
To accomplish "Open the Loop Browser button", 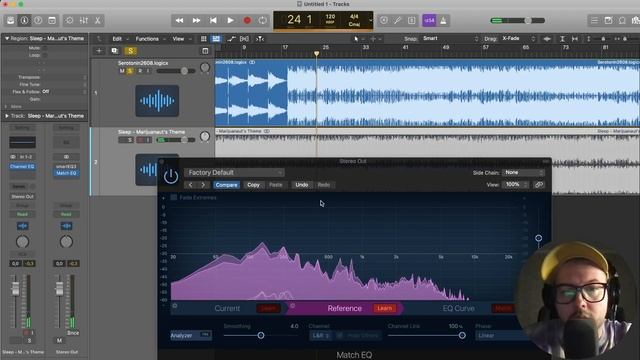I will point(622,20).
